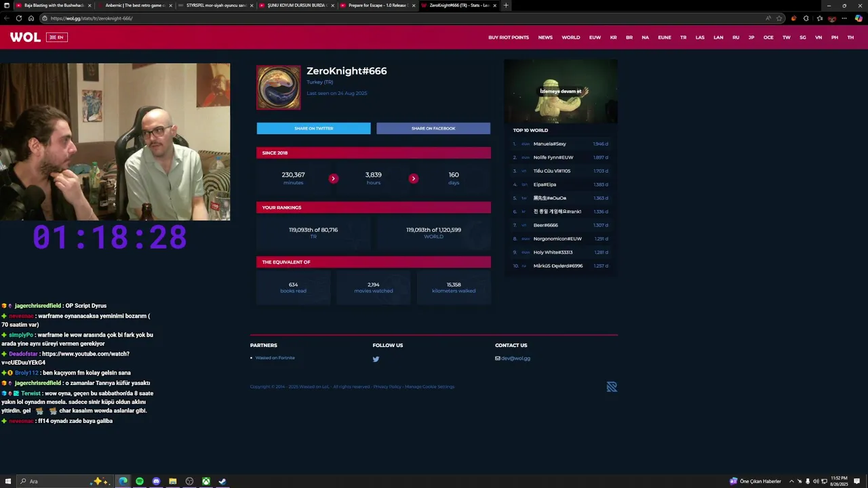The height and width of the screenshot is (488, 868).
Task: Click the taskbar search box Ara
Action: coord(64,481)
